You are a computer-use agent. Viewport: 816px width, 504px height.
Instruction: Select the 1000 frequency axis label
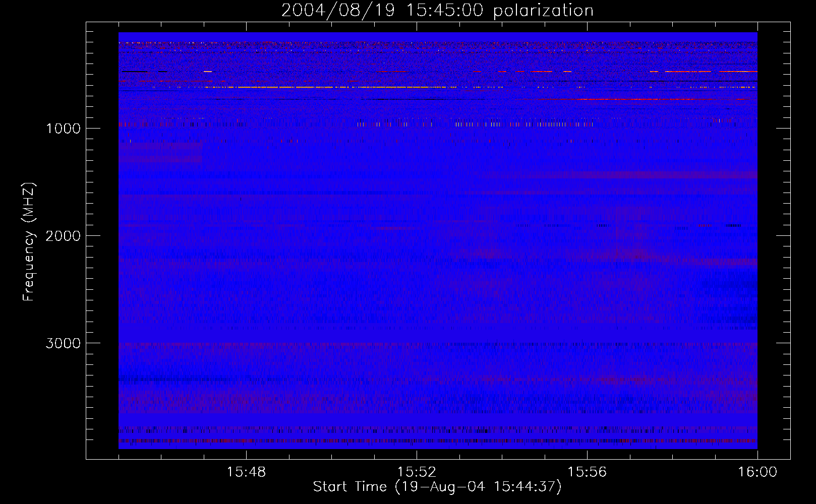[x=63, y=129]
